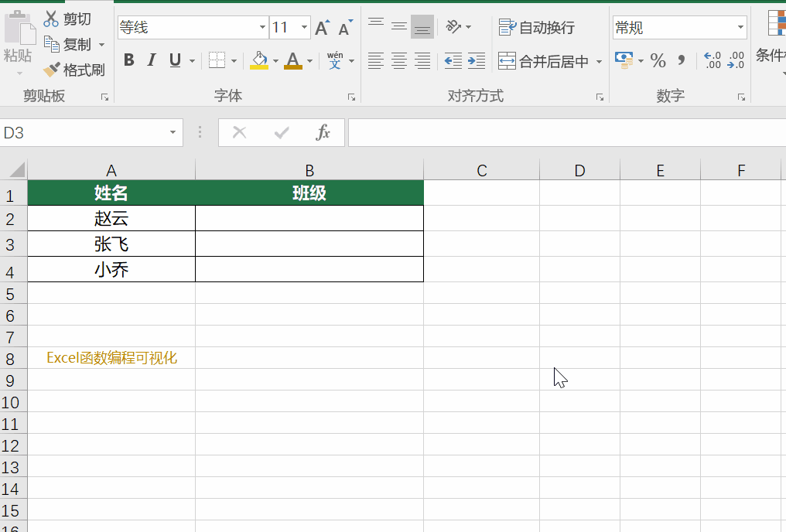Image resolution: width=786 pixels, height=532 pixels.
Task: Apply the yellow fill color bucket
Action: [259, 60]
